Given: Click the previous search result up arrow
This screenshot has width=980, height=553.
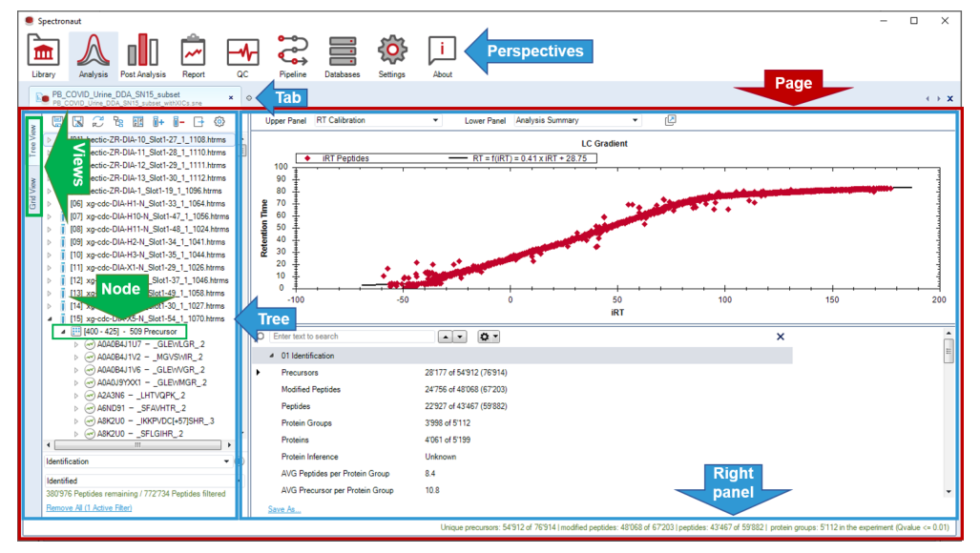Looking at the screenshot, I should coord(445,337).
